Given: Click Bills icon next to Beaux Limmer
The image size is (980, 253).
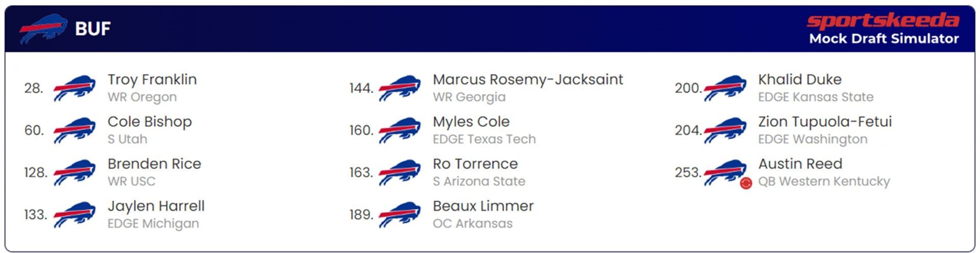Looking at the screenshot, I should (x=400, y=215).
